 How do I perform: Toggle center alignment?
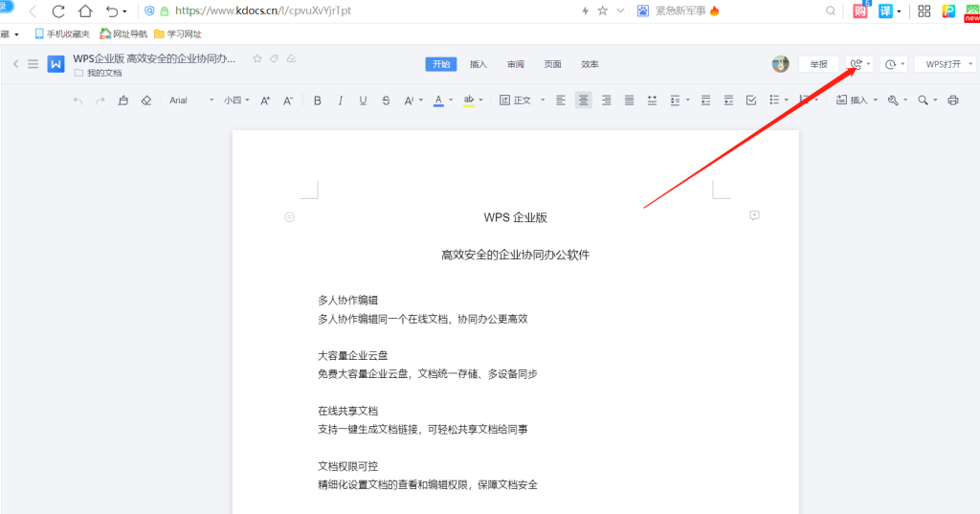584,101
